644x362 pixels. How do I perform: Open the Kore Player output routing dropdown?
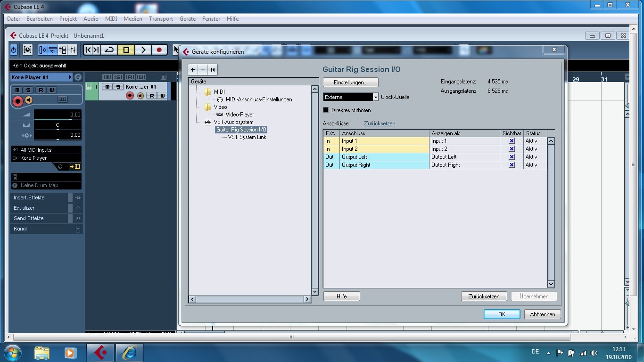pos(46,158)
